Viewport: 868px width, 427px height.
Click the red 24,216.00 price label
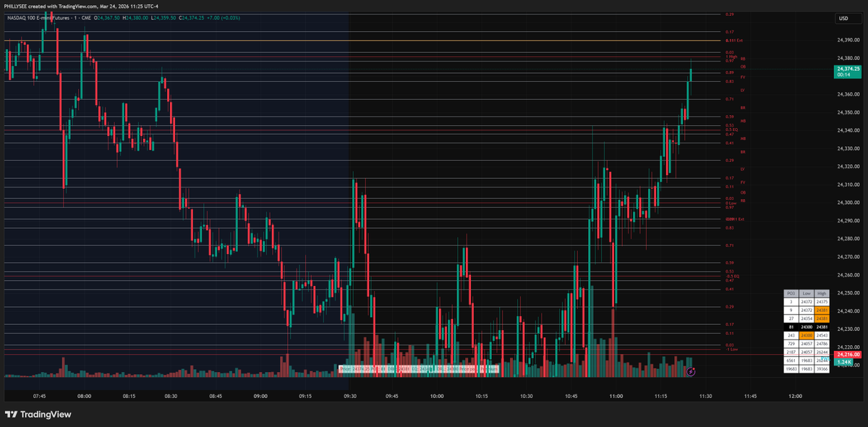847,355
